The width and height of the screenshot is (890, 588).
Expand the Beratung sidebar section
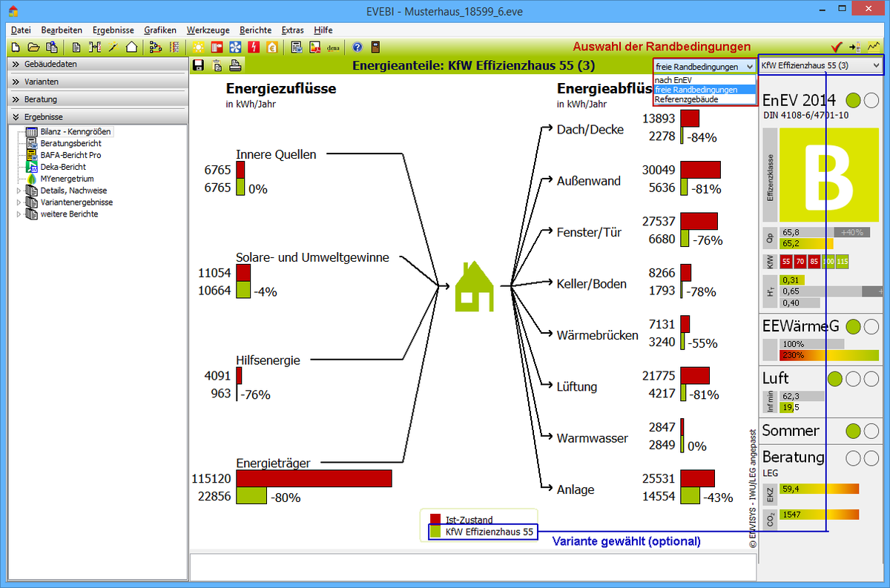(96, 99)
